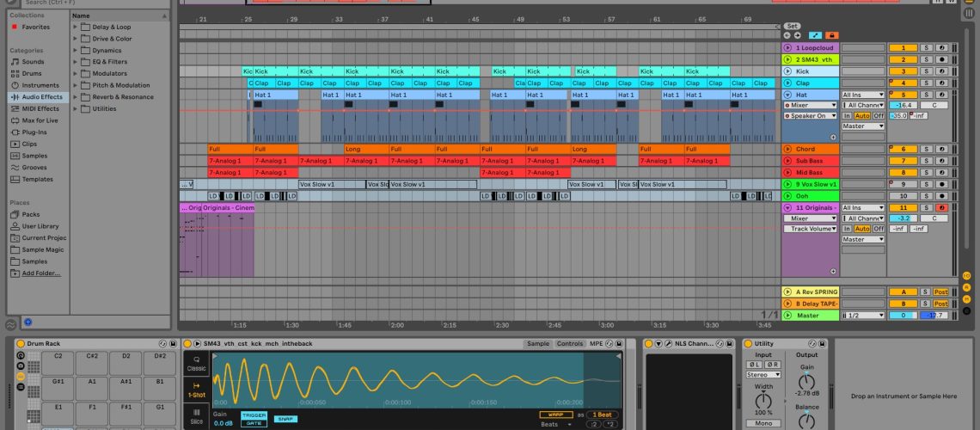Viewport: 980px width, 430px height.
Task: Fold the Hat track
Action: pos(787,95)
